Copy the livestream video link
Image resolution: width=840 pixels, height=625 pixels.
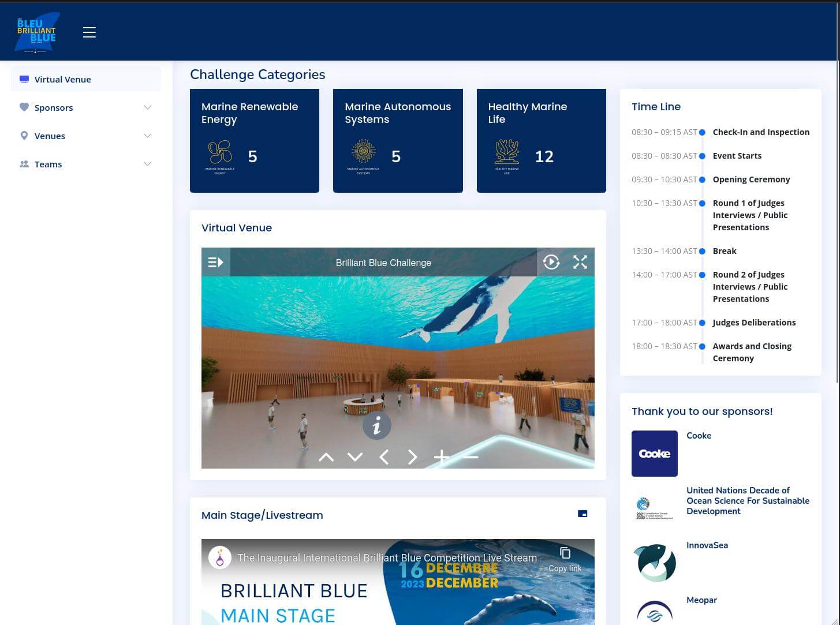tap(565, 559)
